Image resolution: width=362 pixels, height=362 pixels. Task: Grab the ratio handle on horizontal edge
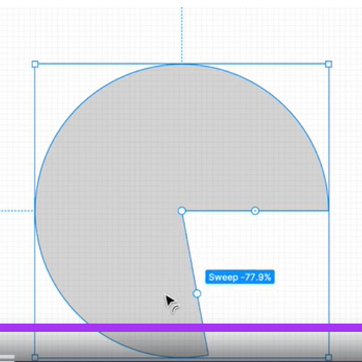point(255,211)
